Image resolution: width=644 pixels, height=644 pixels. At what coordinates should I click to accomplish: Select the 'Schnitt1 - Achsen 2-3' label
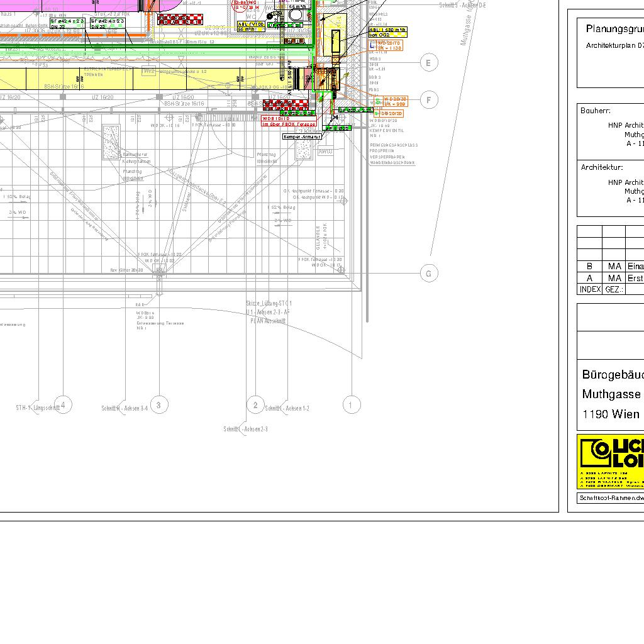pyautogui.click(x=246, y=429)
